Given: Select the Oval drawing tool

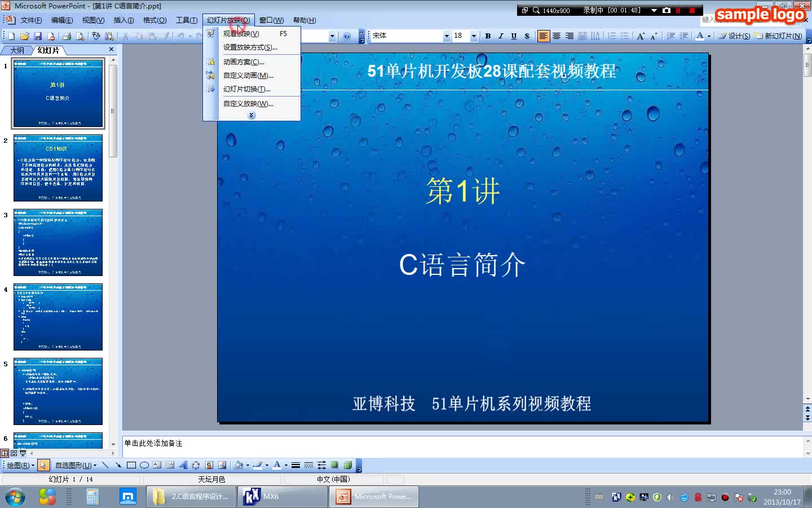Looking at the screenshot, I should click(x=144, y=465).
